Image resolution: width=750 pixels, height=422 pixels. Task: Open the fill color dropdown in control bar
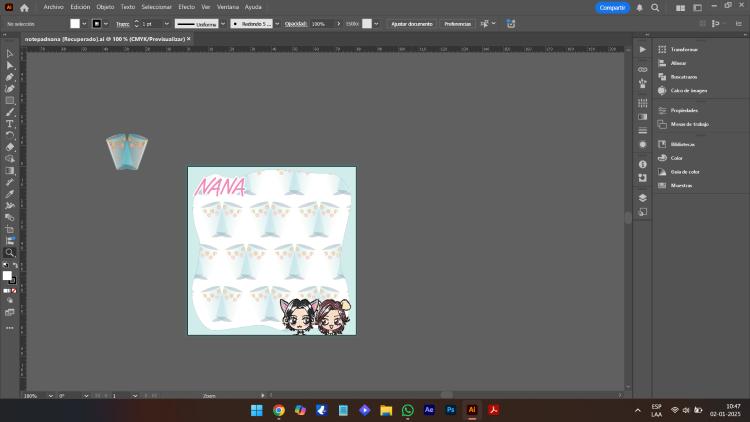tap(84, 24)
